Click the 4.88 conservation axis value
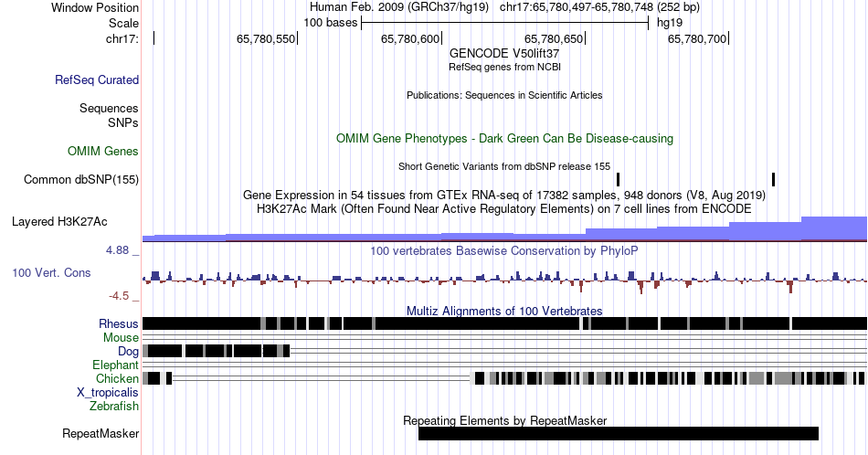Image resolution: width=868 pixels, height=455 pixels. tap(117, 250)
